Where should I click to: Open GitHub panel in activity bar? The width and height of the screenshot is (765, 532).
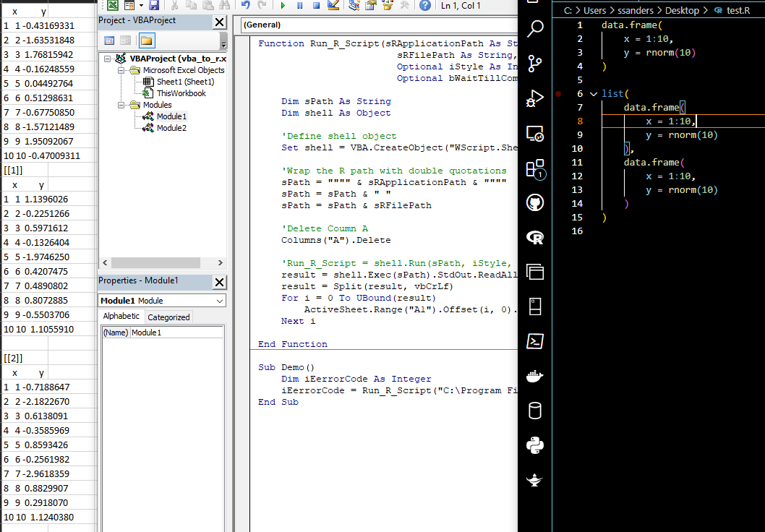[535, 202]
